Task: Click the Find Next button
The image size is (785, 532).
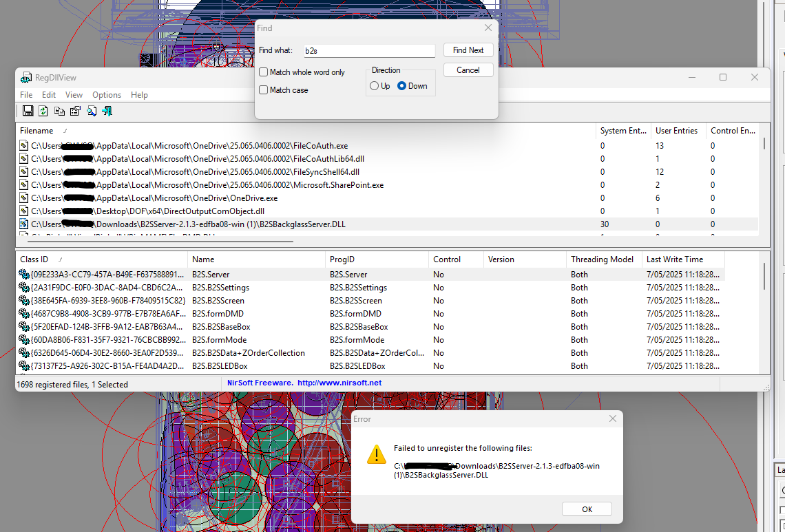Action: tap(468, 50)
